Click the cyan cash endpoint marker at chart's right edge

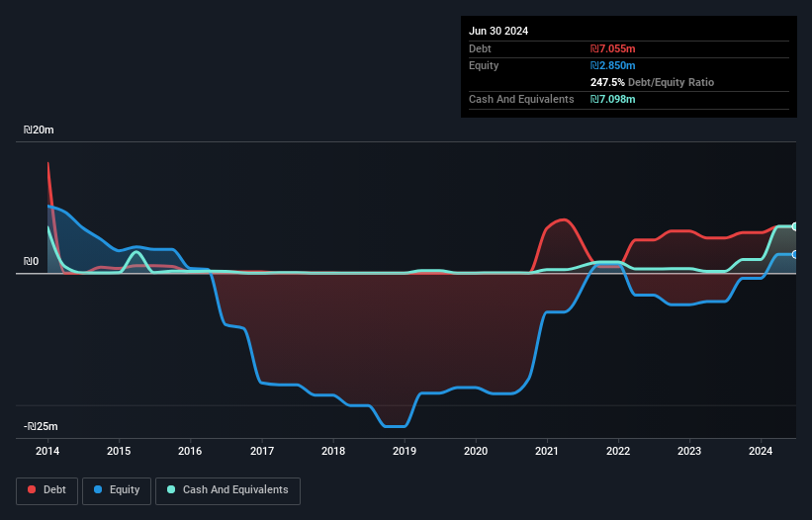[794, 226]
